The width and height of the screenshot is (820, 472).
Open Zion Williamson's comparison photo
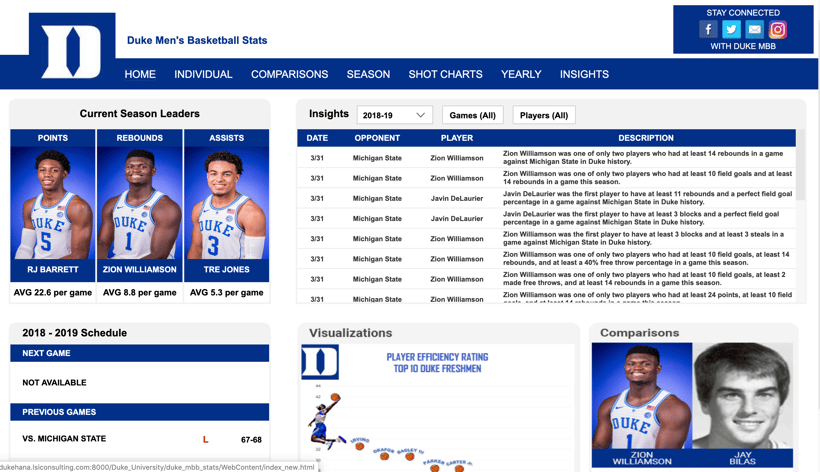642,396
